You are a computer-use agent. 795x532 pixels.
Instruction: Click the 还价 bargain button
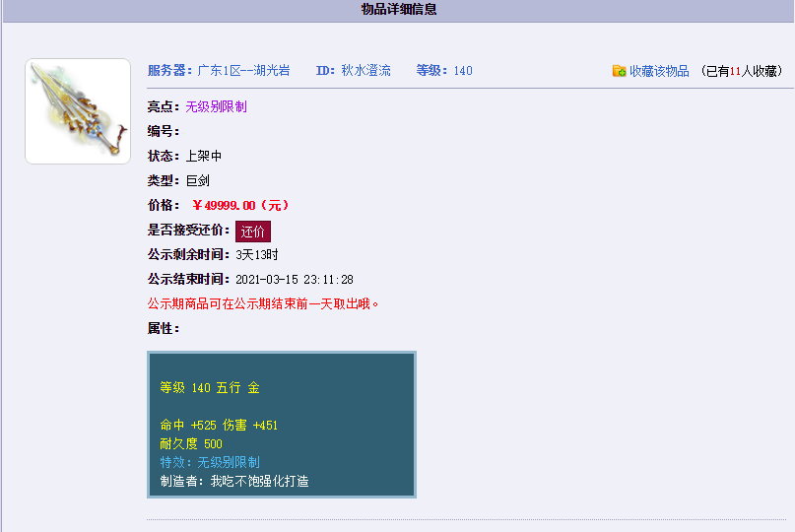pyautogui.click(x=252, y=232)
